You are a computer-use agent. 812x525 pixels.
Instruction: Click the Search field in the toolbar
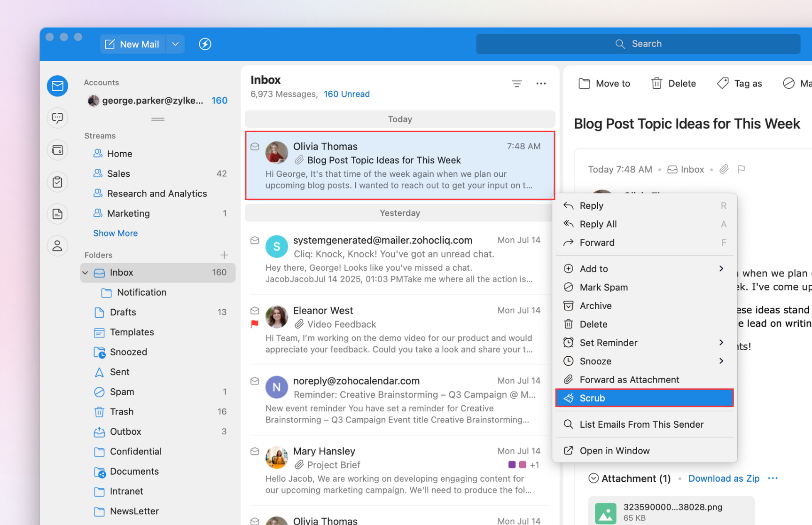(x=638, y=44)
